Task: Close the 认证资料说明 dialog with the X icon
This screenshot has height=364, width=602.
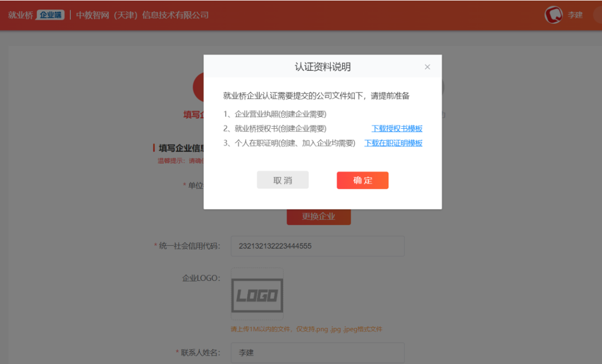Action: click(x=428, y=67)
